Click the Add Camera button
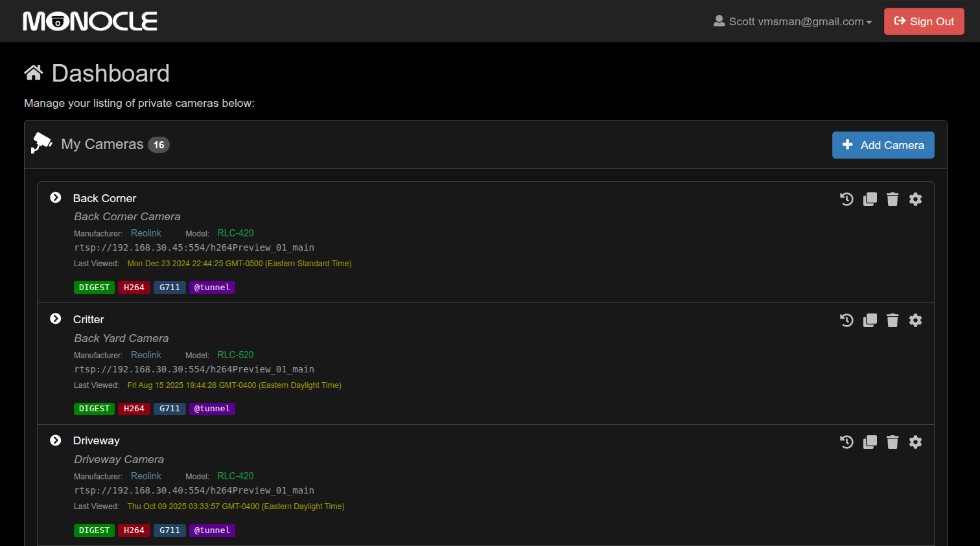Screen dimensions: 980x546 (x=883, y=145)
